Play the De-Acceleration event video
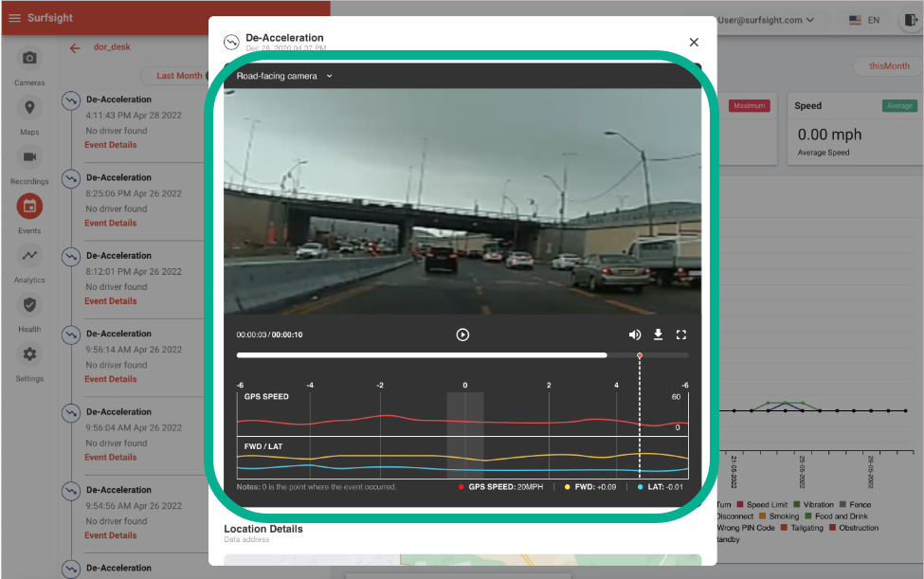Image resolution: width=924 pixels, height=579 pixels. tap(462, 335)
